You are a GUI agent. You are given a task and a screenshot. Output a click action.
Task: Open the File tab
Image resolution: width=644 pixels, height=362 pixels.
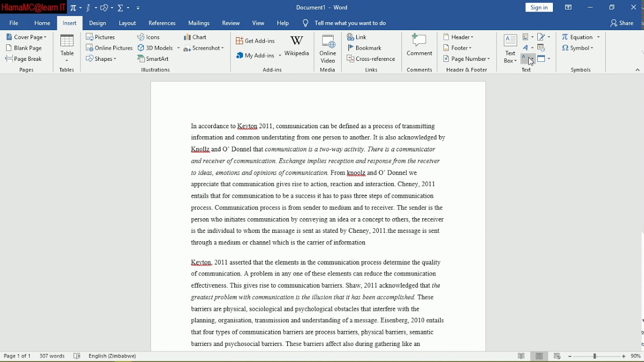(14, 23)
